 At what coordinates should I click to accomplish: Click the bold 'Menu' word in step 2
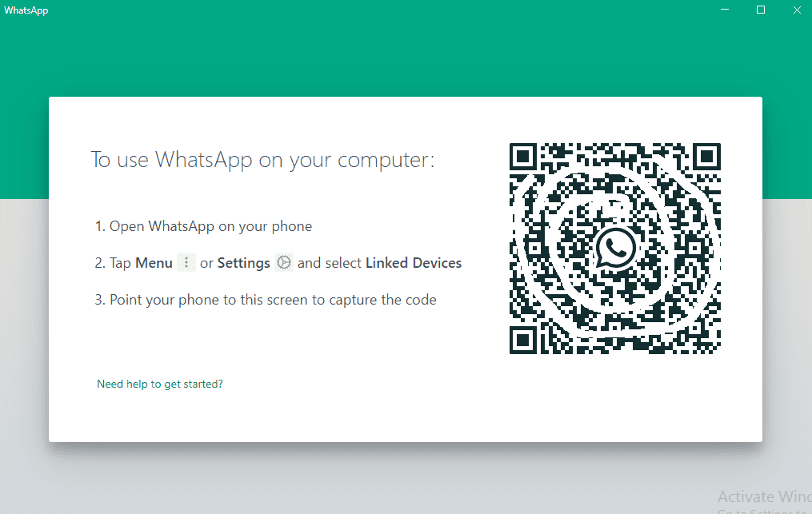154,263
